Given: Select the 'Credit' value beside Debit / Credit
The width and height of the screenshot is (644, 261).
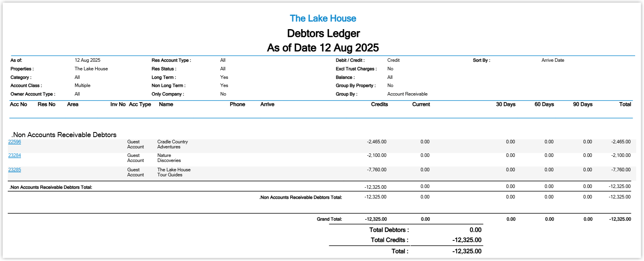Looking at the screenshot, I should 394,60.
